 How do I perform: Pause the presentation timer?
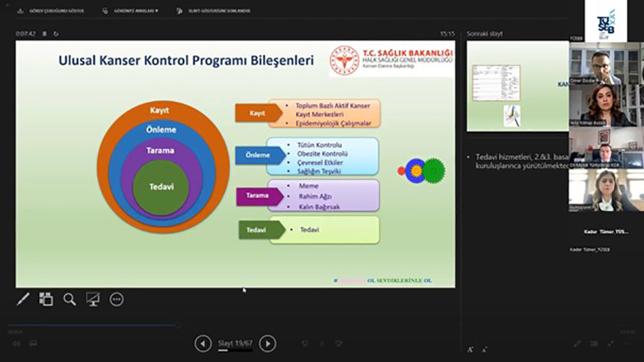point(45,33)
